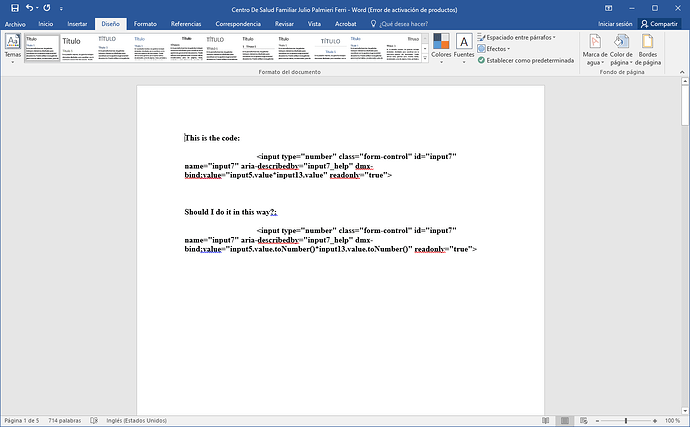The height and width of the screenshot is (427, 690).
Task: Switch to Web Layout view icon
Action: (x=584, y=420)
